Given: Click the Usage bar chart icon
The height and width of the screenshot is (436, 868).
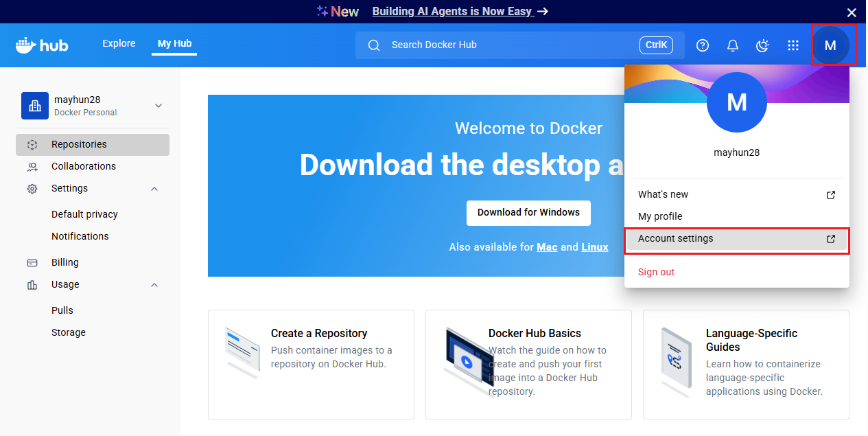Looking at the screenshot, I should coord(32,285).
